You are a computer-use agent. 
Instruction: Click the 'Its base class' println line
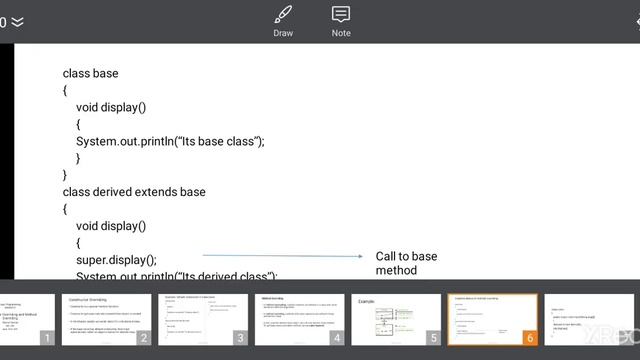click(x=170, y=142)
